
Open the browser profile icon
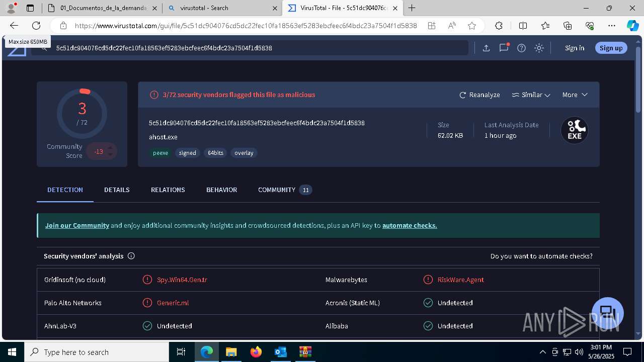click(11, 8)
